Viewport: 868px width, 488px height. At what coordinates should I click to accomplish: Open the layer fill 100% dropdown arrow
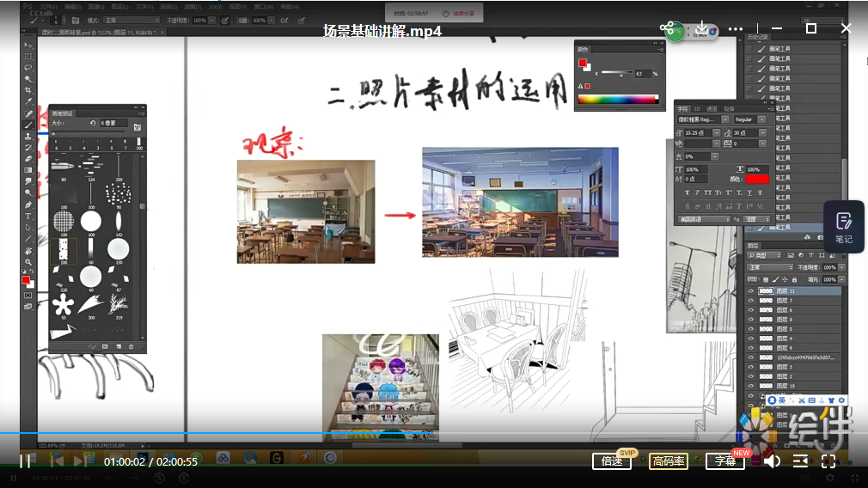tap(841, 279)
